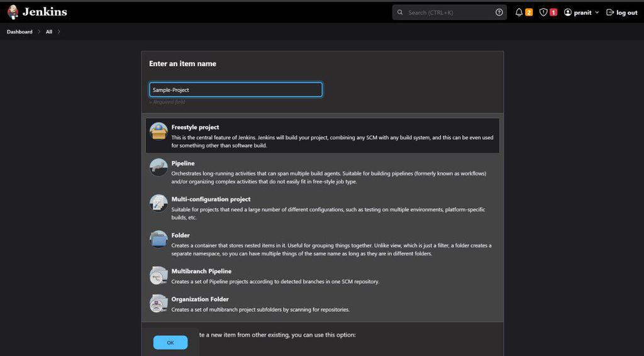644x356 pixels.
Task: Open the Jenkins home title link
Action: click(45, 12)
